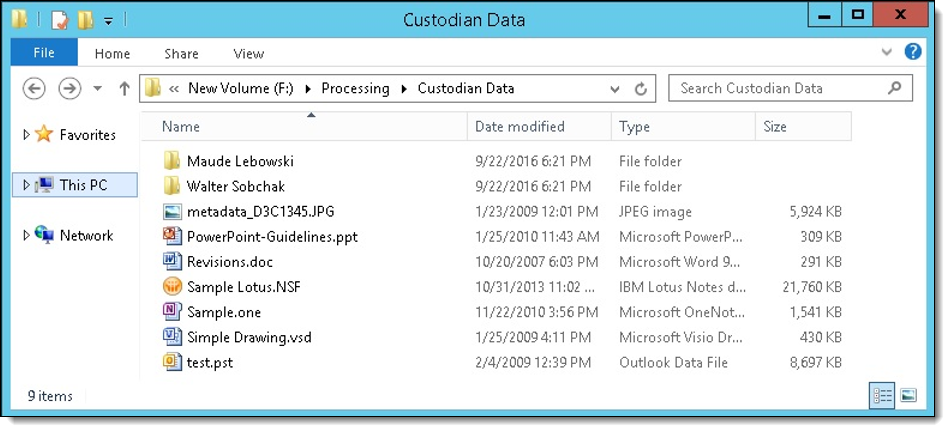Viewport: 950px width, 432px height.
Task: Switch to Details view layout
Action: pos(882,396)
